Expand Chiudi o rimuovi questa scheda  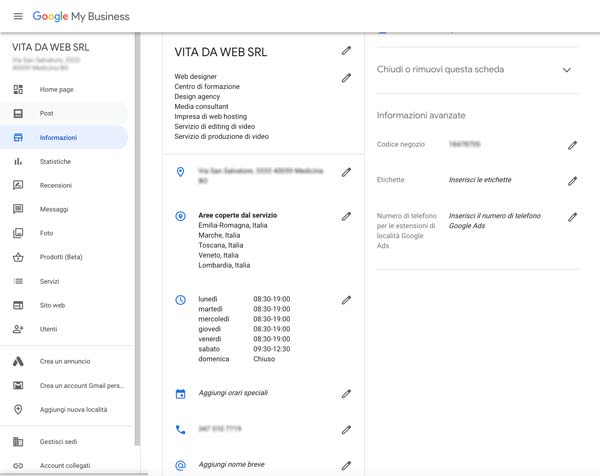click(567, 70)
